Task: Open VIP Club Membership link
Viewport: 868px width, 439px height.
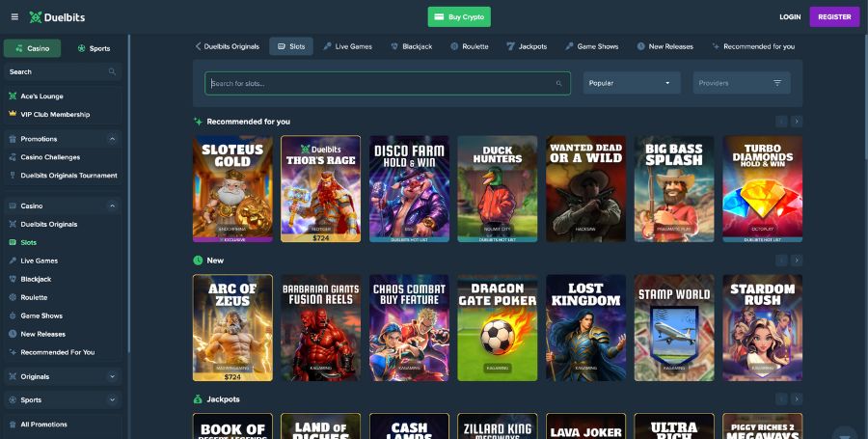Action: click(55, 114)
